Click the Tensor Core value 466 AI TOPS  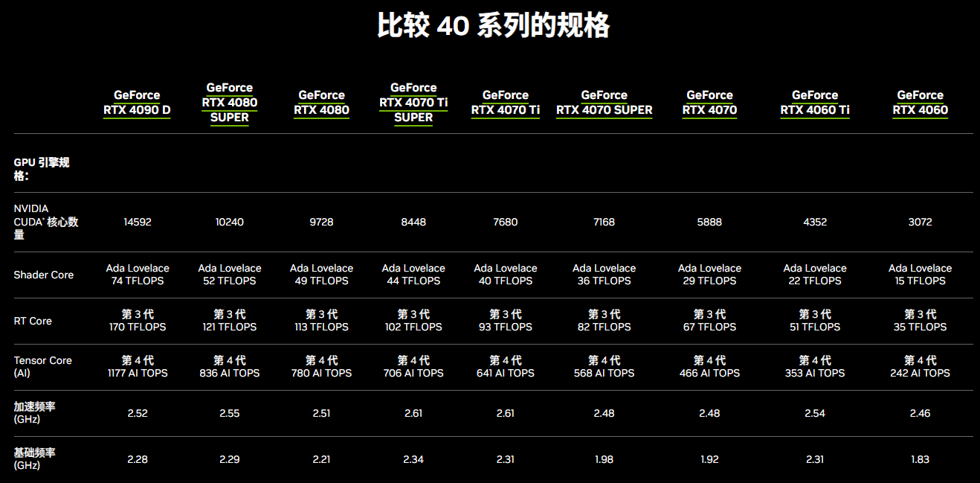point(710,373)
